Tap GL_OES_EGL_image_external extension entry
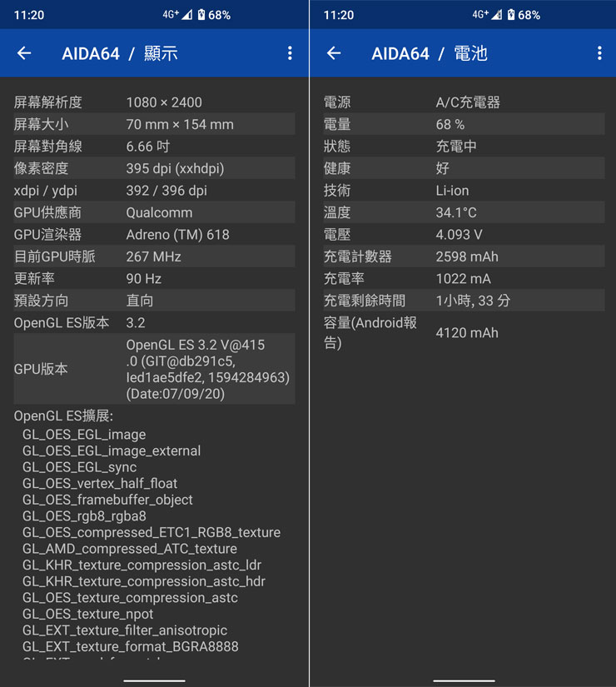Viewport: 616px width, 687px height. point(112,451)
